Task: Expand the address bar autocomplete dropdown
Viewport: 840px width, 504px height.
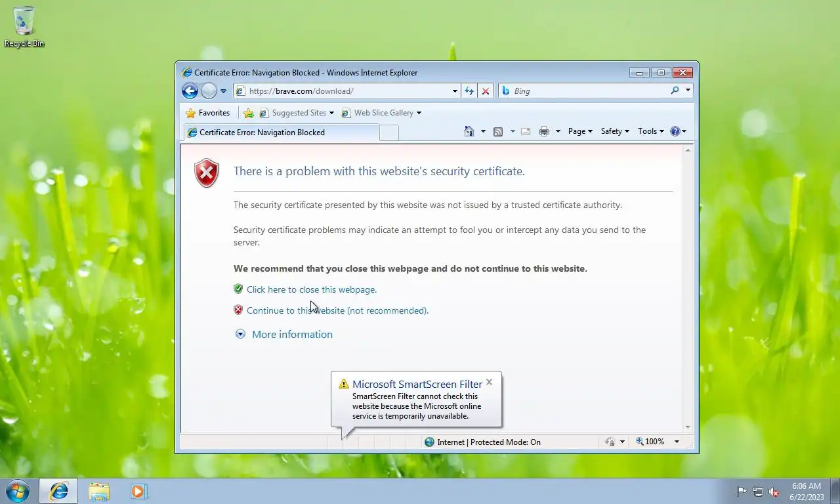Action: point(455,91)
